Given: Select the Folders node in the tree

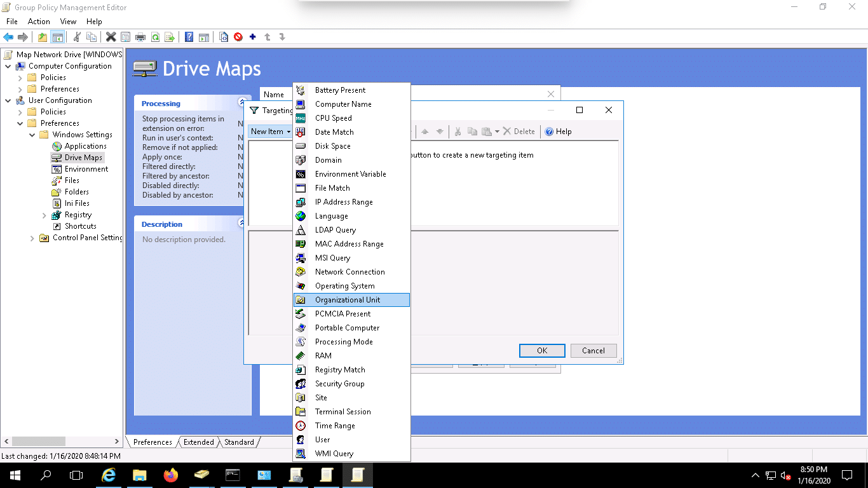Looking at the screenshot, I should [x=76, y=192].
